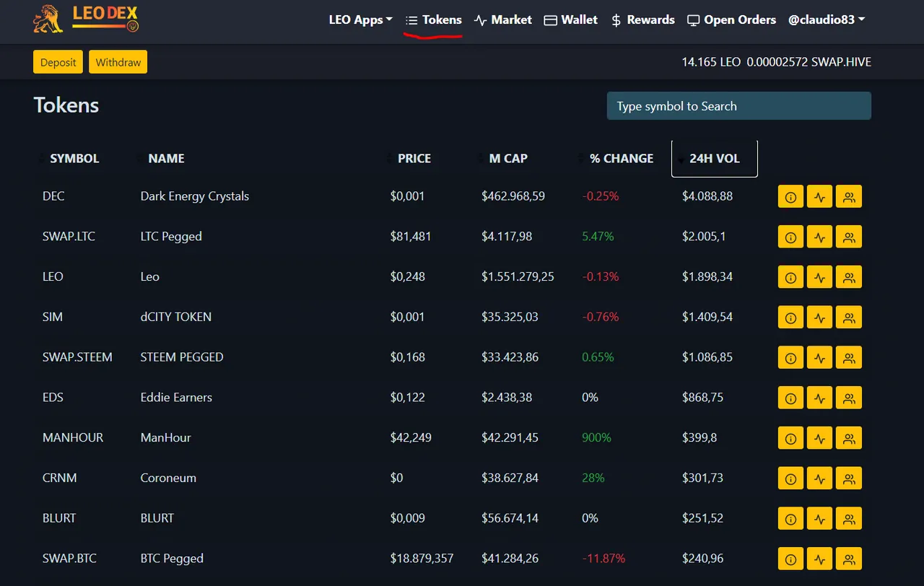
Task: Sort table by NAME column
Action: (166, 159)
